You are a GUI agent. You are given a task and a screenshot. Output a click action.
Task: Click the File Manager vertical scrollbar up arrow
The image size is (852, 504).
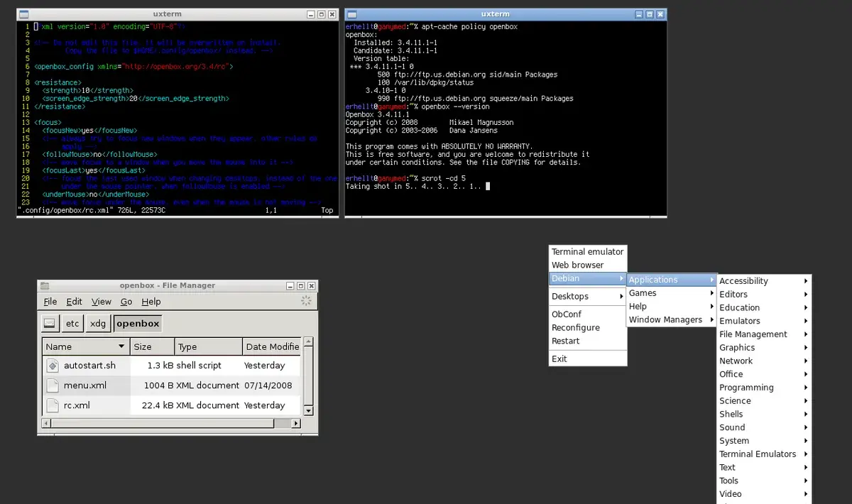[x=308, y=342]
